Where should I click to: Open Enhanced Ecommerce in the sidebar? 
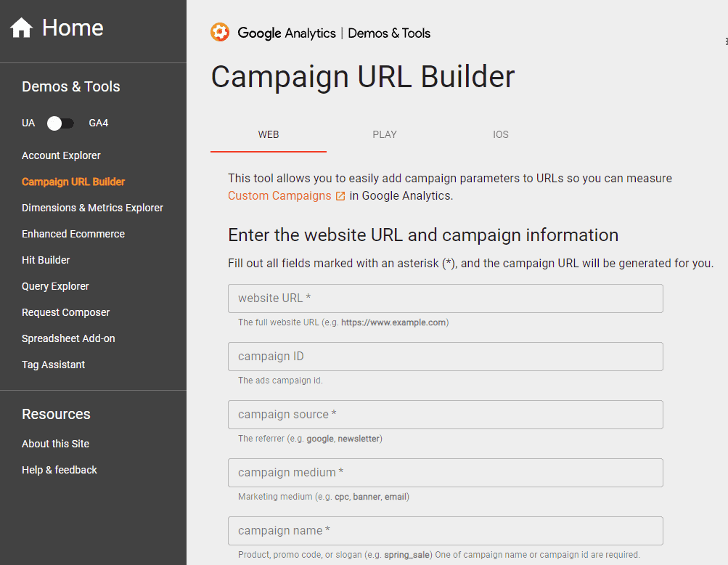(73, 234)
